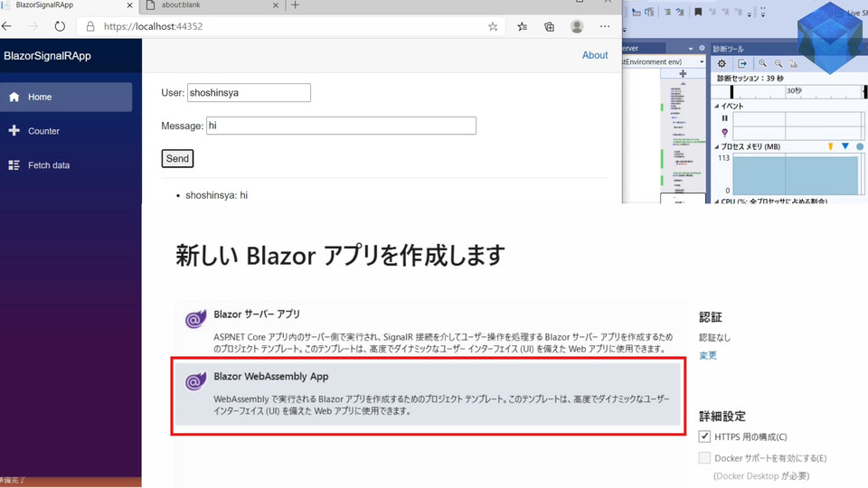Toggle the blue snapshot marker
The width and height of the screenshot is (868, 488).
pyautogui.click(x=844, y=146)
